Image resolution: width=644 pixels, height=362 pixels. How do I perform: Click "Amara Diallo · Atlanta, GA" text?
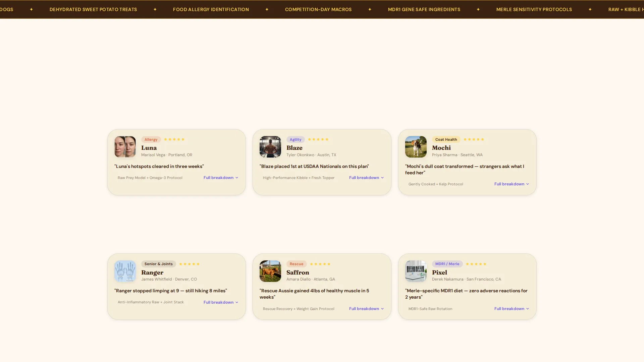(x=311, y=279)
